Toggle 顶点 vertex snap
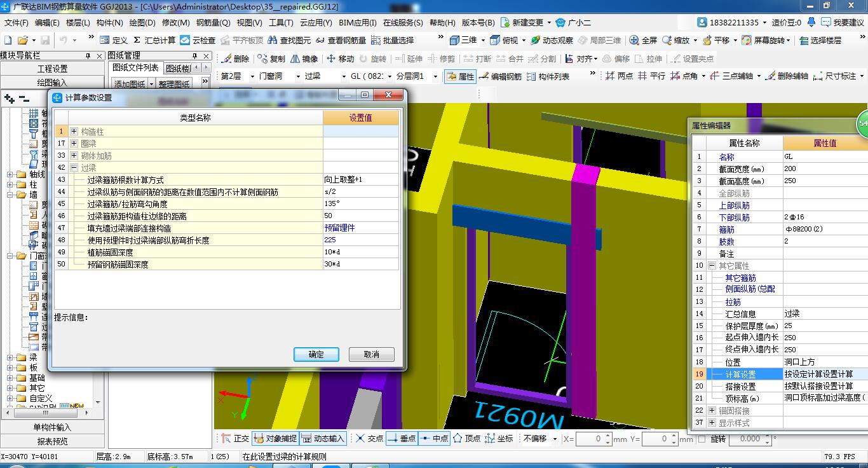 (466, 438)
